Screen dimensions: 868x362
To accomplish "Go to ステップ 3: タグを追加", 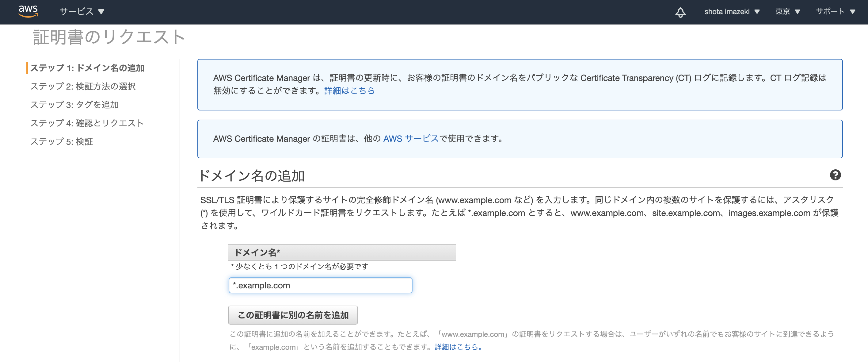I will (74, 105).
